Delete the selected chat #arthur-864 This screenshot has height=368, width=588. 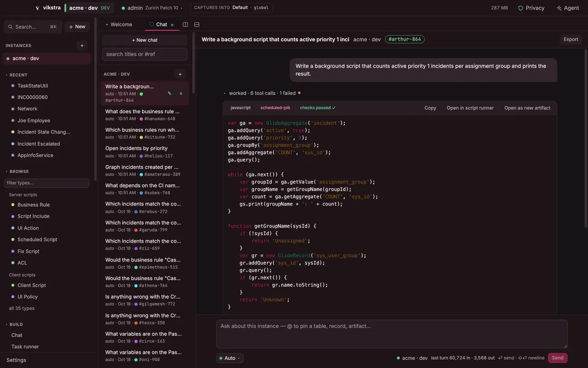coord(181,93)
